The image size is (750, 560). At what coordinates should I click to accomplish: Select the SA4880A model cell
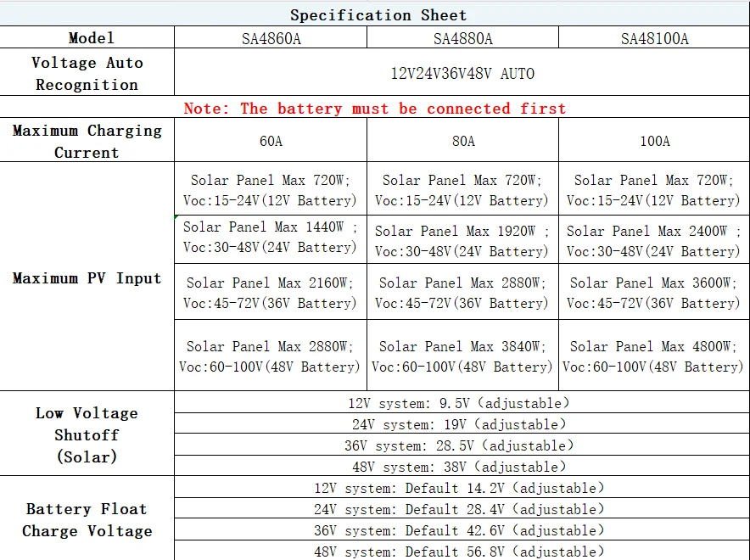pos(462,37)
